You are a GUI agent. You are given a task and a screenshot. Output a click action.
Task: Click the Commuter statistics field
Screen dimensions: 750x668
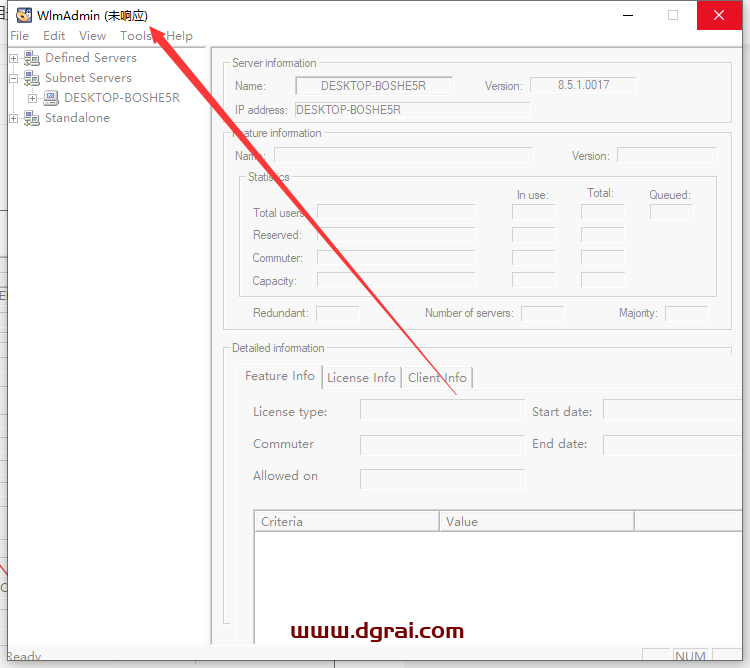click(396, 258)
